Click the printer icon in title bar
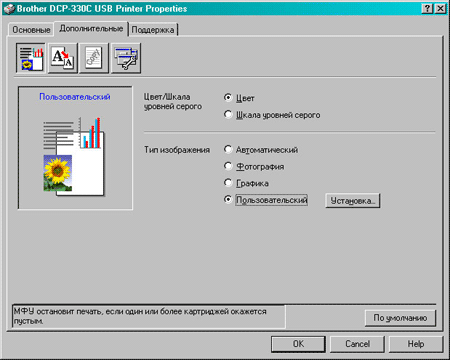 point(9,9)
